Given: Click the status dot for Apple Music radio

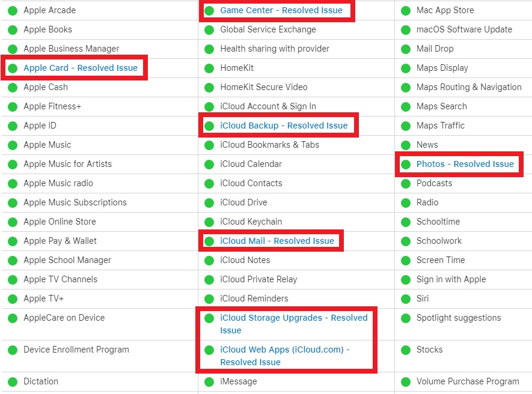Looking at the screenshot, I should (x=13, y=184).
